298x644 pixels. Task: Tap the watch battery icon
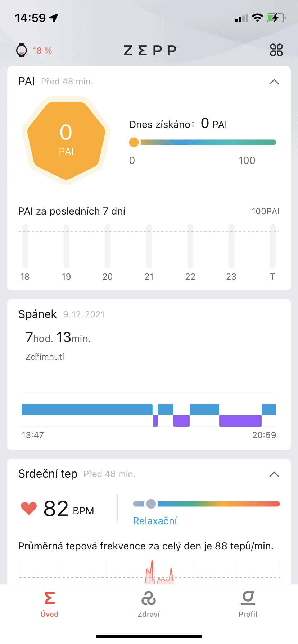[22, 50]
